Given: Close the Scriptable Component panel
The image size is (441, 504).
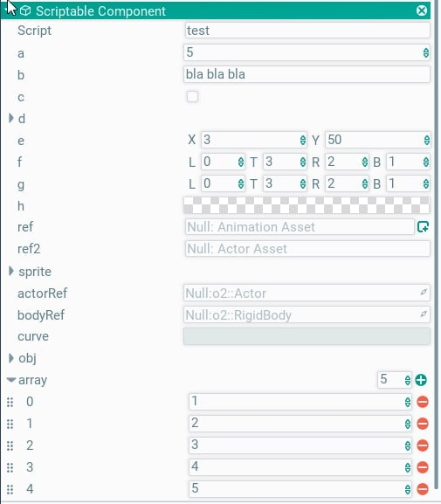Looking at the screenshot, I should (422, 10).
